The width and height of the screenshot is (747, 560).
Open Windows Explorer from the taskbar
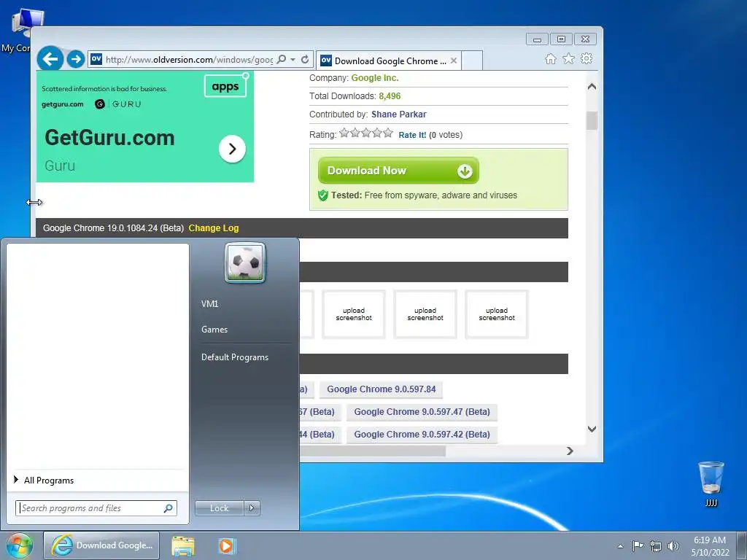183,546
